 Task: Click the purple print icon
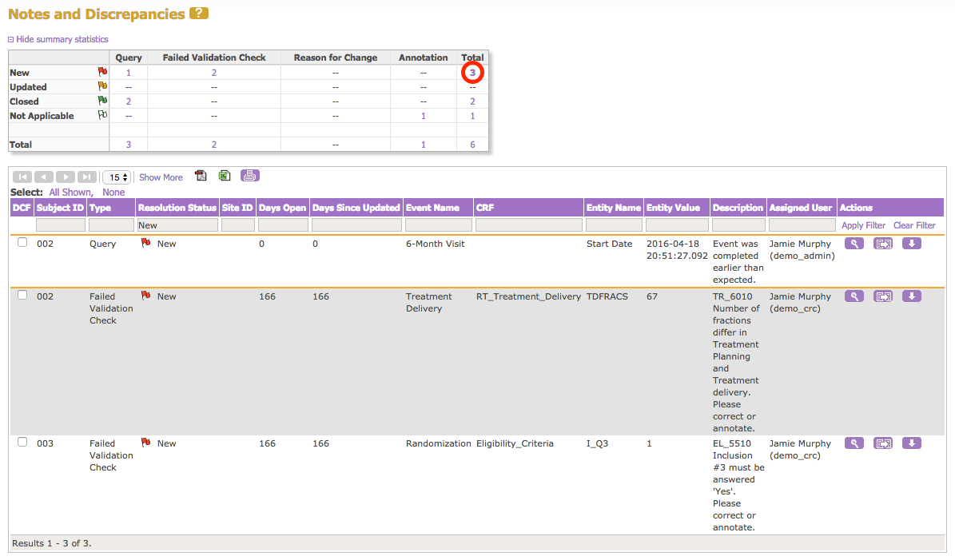(250, 177)
